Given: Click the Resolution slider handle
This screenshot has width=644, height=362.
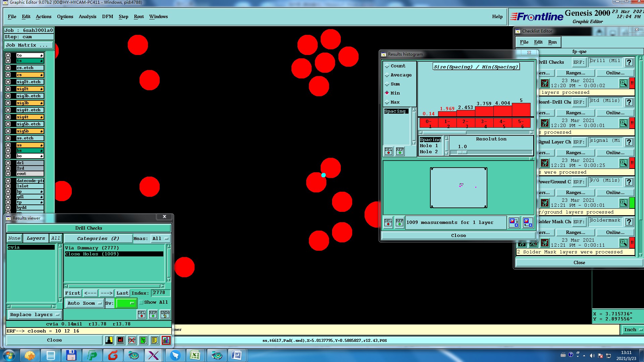Looking at the screenshot, I should 462,153.
